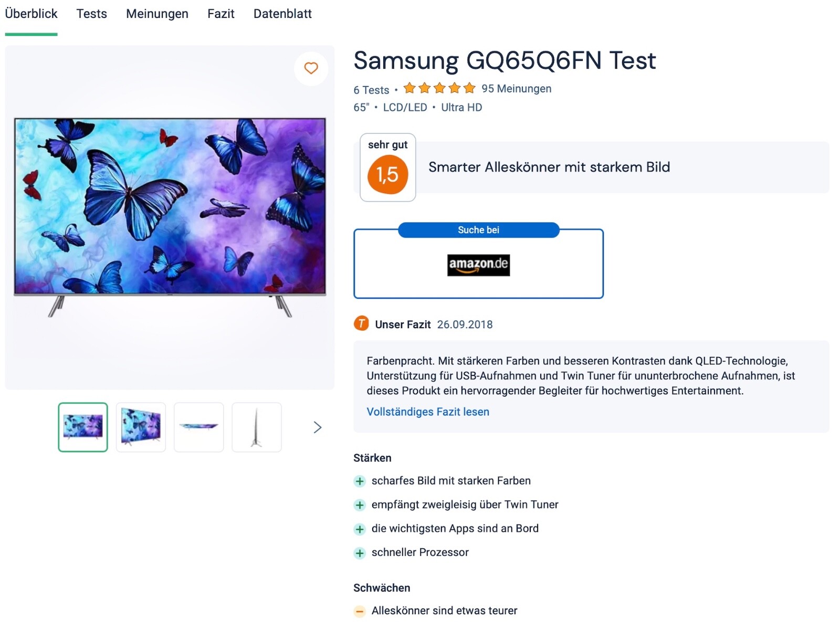Viewport: 840px width, 630px height.
Task: Click the amazon.de logo
Action: (478, 265)
